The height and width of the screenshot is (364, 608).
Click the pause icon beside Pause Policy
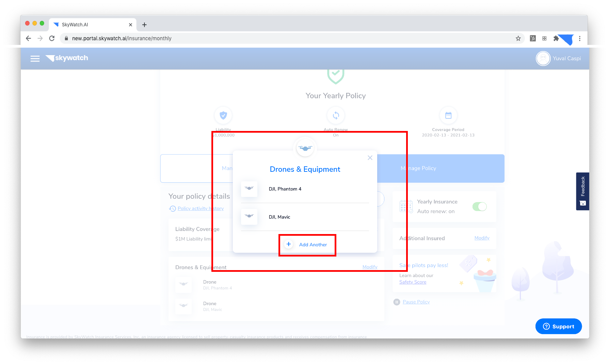click(x=397, y=302)
